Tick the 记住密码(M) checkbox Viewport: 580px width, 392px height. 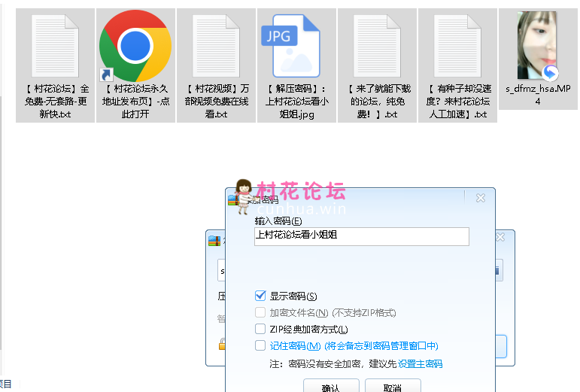[260, 345]
